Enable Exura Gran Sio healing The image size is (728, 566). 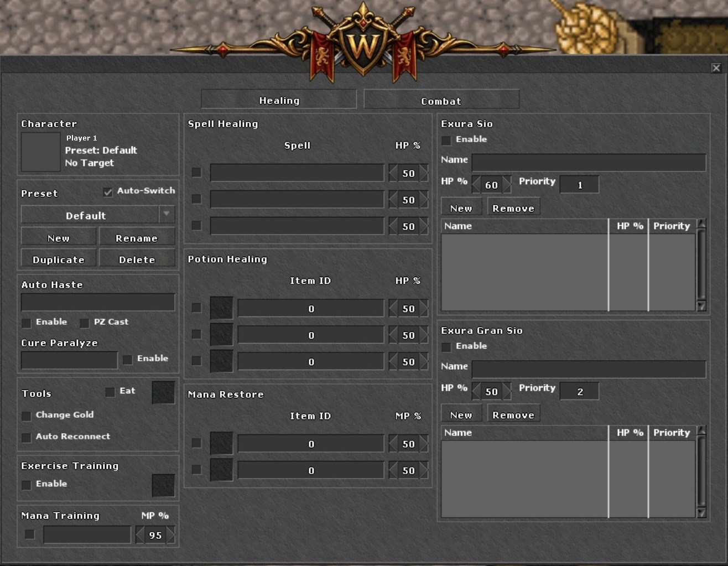[x=446, y=347]
